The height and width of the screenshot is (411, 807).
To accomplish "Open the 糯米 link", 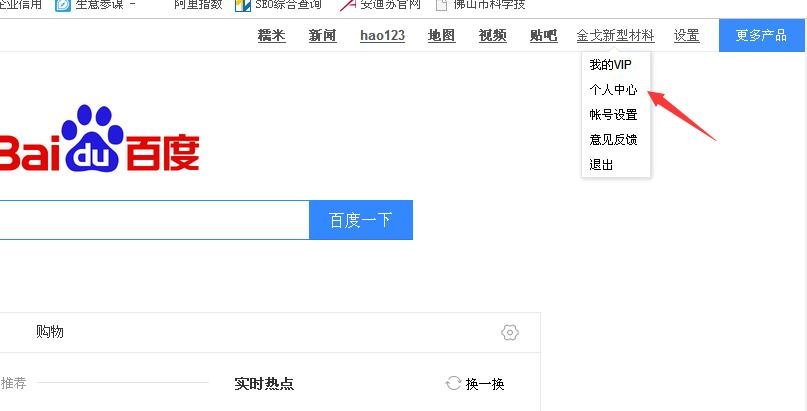I will (272, 35).
